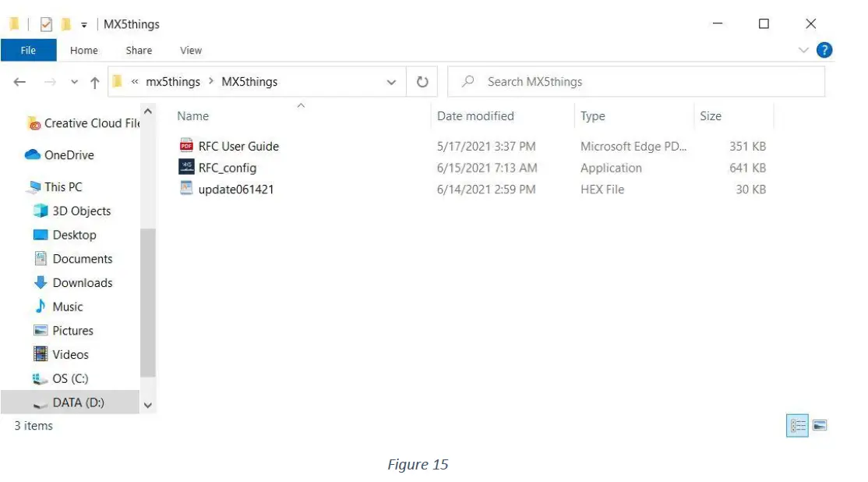The height and width of the screenshot is (482, 868).
Task: Click the navigation pane scroll up arrow
Action: coord(148,112)
